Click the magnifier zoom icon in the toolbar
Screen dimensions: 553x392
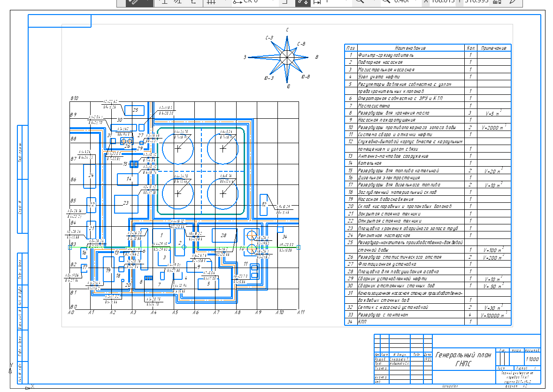click(x=360, y=2)
